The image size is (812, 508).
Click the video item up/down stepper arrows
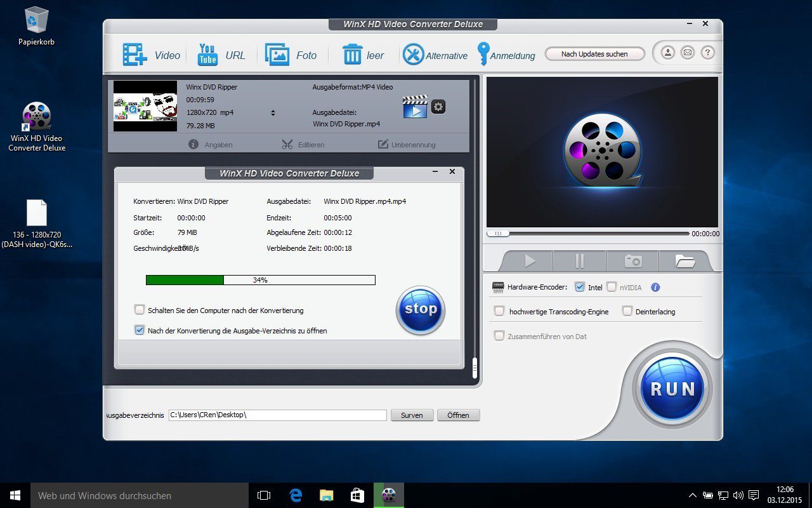click(x=273, y=113)
